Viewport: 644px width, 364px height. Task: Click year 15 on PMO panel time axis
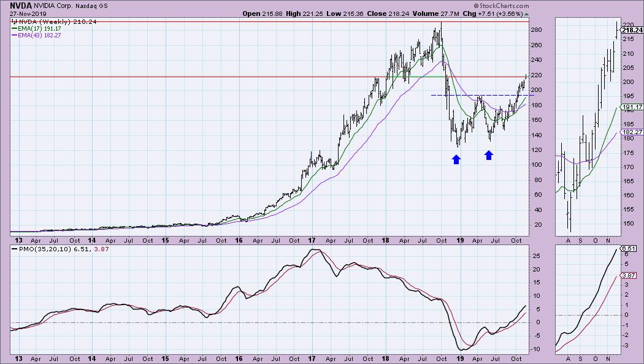165,358
